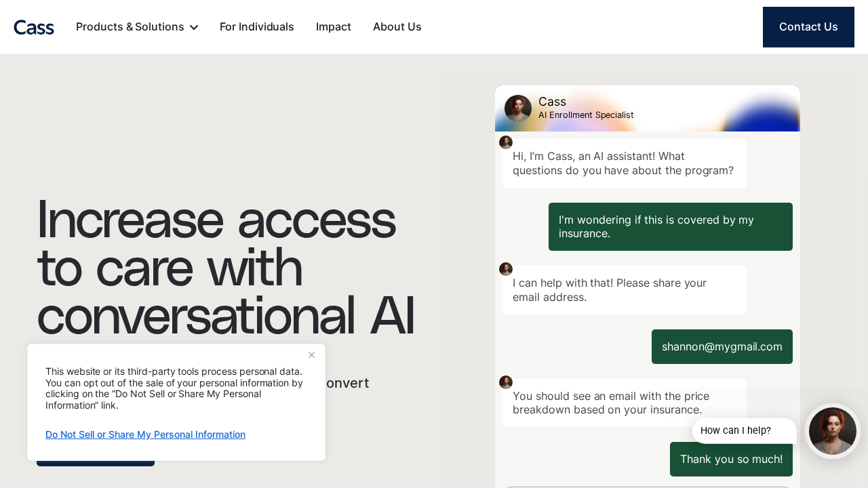Click the How can I help chat prompt
This screenshot has height=488, width=868.
tap(744, 430)
